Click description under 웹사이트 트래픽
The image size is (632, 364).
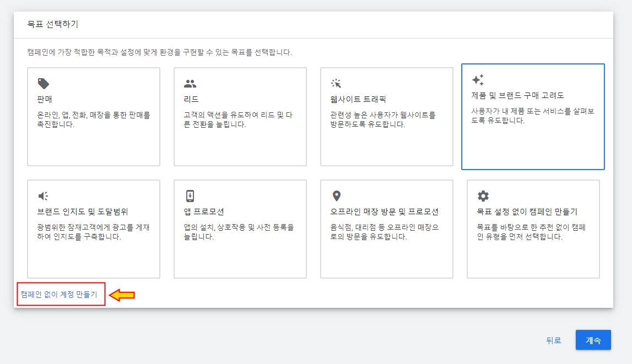coord(383,119)
